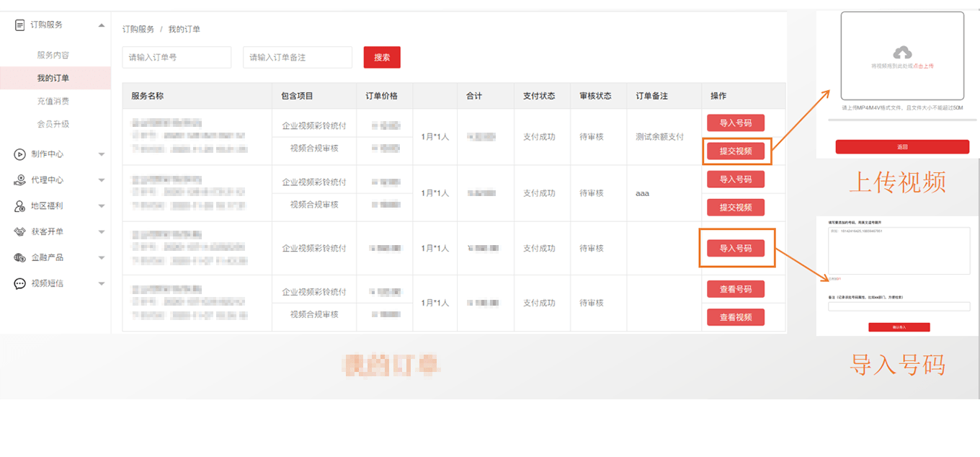980x457 pixels.
Task: Expand the 代理中心 menu
Action: (x=101, y=179)
